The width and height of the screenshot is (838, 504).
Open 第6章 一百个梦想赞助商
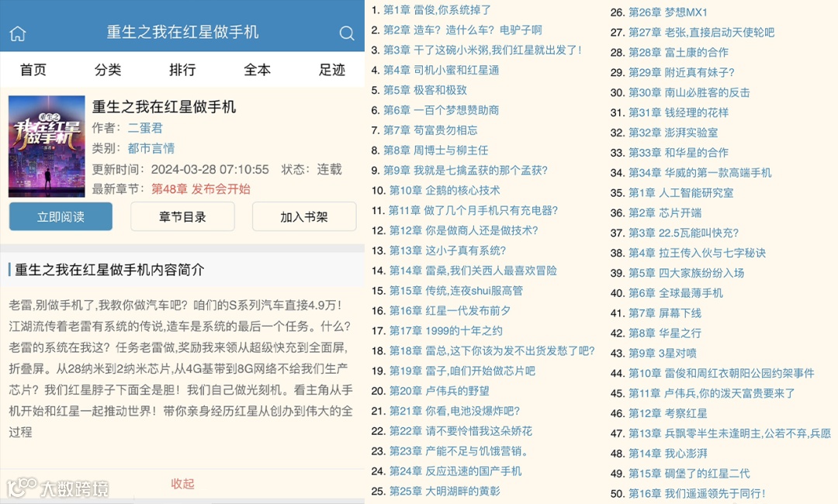click(442, 110)
